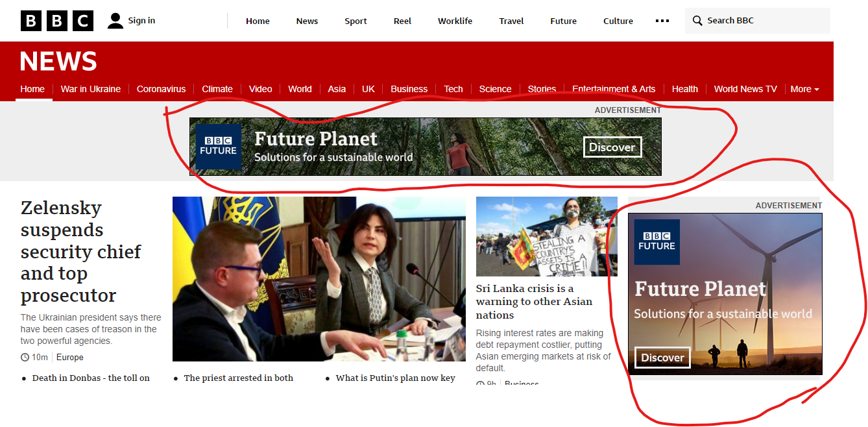Viewport: 868px width, 427px height.
Task: Click the Zelensky story main photo
Action: 319,279
